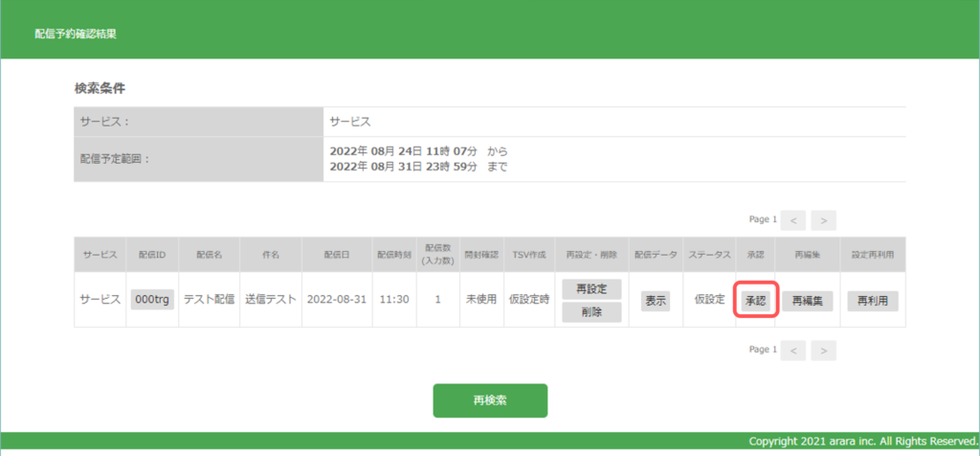The image size is (980, 456).
Task: Click the 配信時刻 column header
Action: pyautogui.click(x=394, y=255)
